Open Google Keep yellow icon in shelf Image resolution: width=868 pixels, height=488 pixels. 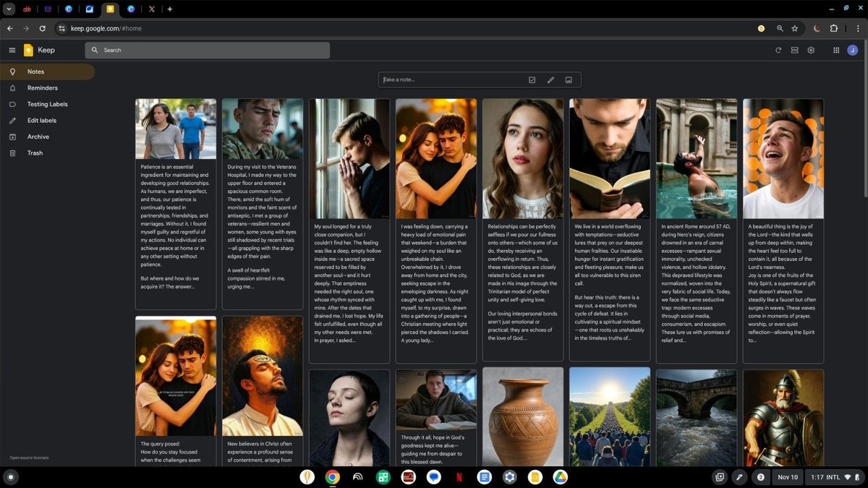point(535,477)
